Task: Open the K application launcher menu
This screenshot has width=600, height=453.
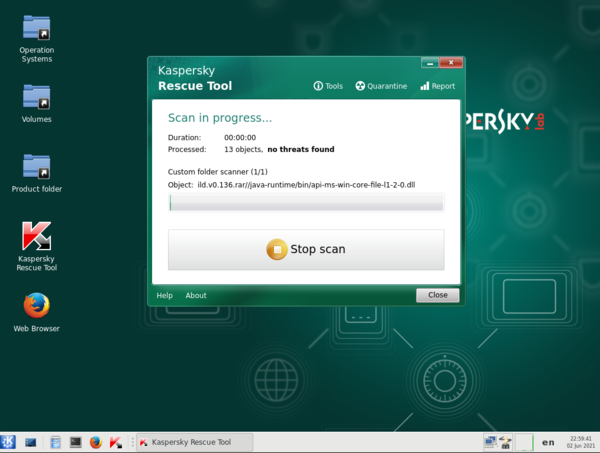Action: pyautogui.click(x=8, y=442)
